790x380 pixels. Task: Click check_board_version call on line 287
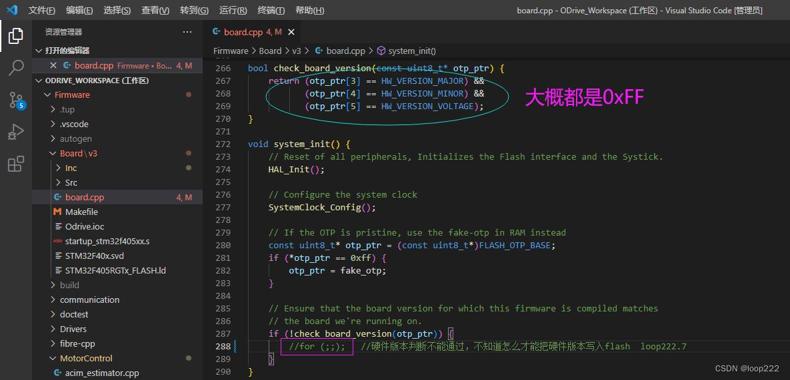point(343,334)
